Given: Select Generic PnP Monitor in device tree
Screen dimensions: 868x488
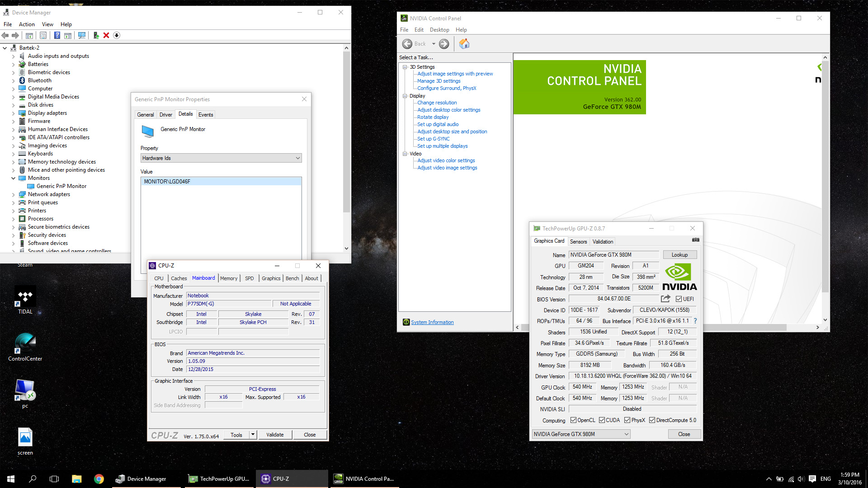Looking at the screenshot, I should [x=61, y=186].
